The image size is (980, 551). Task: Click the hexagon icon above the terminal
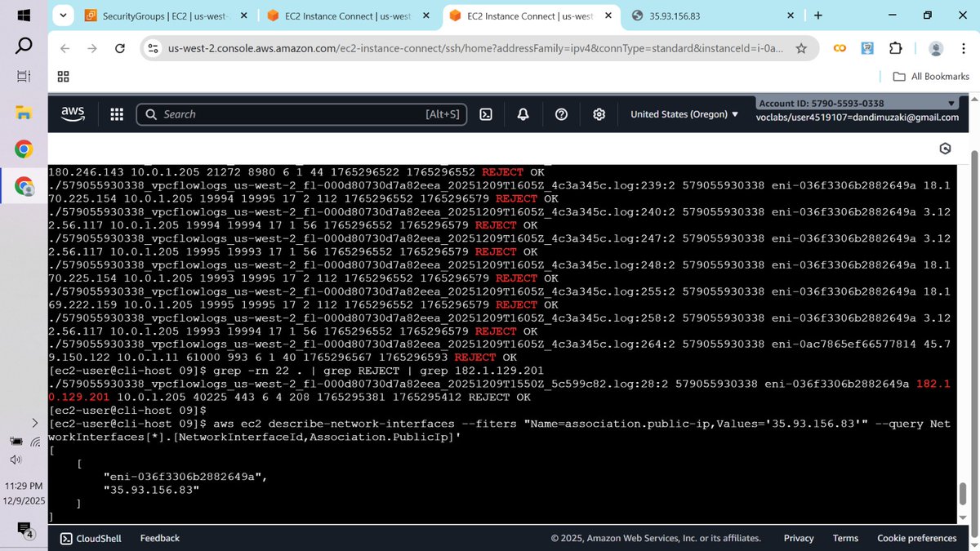click(945, 149)
